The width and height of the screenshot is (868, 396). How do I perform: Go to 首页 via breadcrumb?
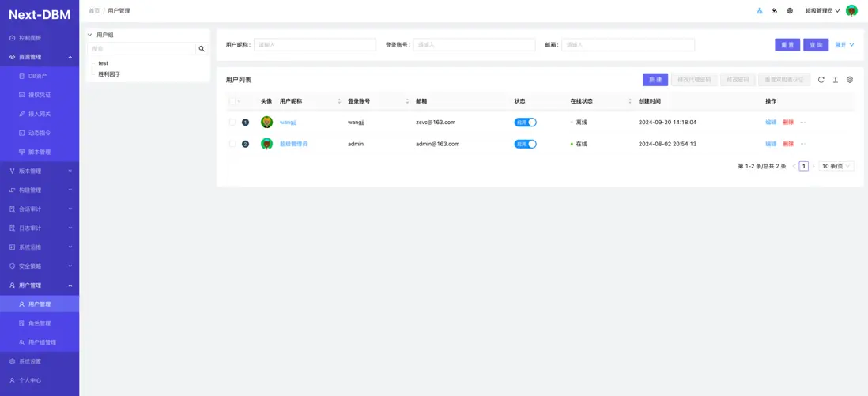point(94,10)
